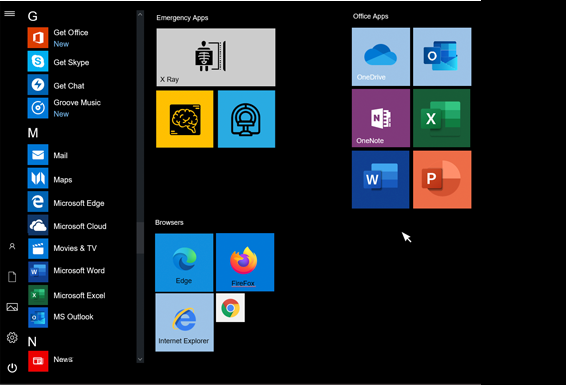This screenshot has width=566, height=385.
Task: Click the app list scrollbar thumb
Action: (x=140, y=237)
